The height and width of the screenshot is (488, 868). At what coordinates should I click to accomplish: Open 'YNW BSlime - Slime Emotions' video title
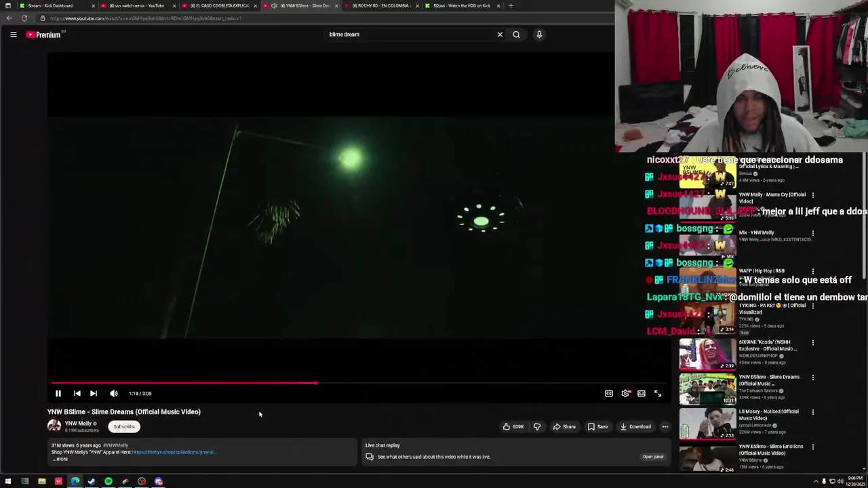771,449
